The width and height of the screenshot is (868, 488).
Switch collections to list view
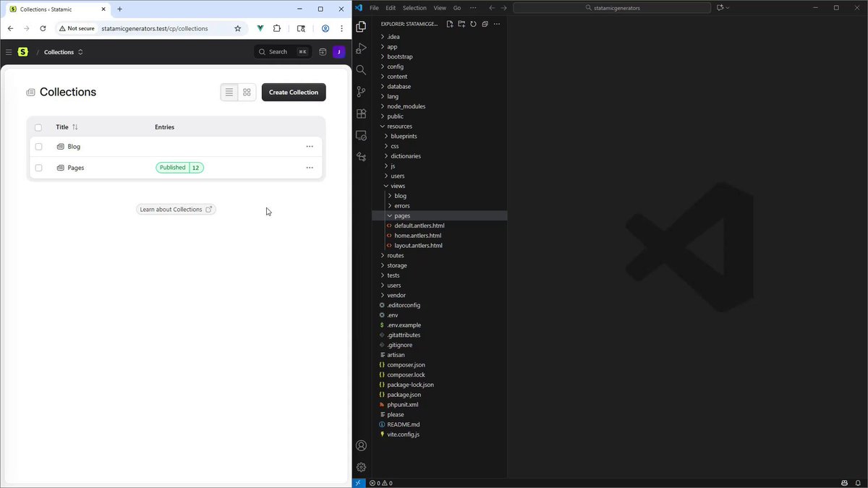coord(229,93)
